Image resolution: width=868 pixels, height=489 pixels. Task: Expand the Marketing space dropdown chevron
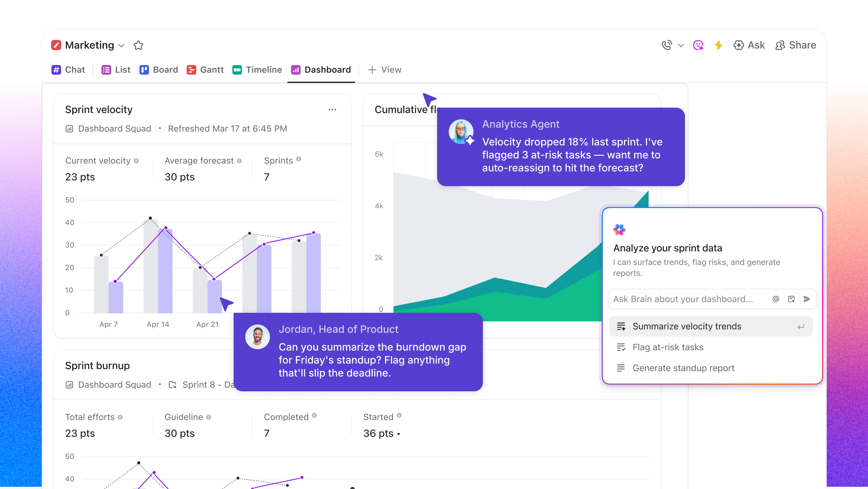pyautogui.click(x=122, y=45)
